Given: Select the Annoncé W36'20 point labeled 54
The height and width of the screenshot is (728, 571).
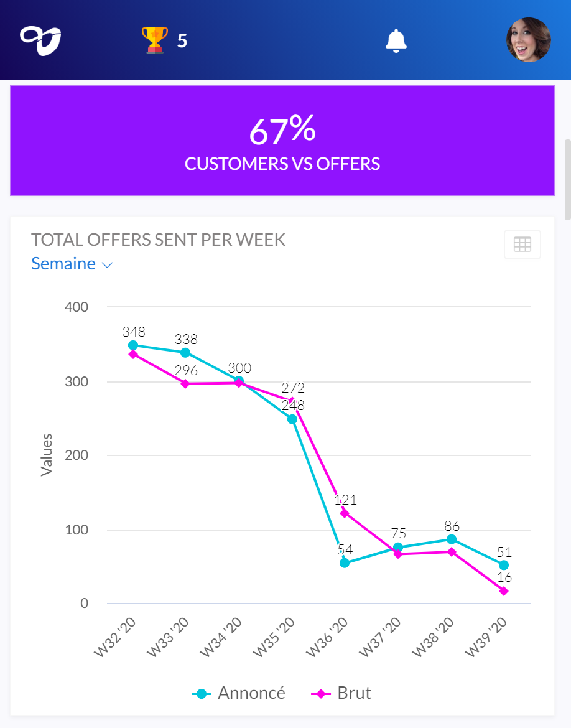Looking at the screenshot, I should click(345, 563).
